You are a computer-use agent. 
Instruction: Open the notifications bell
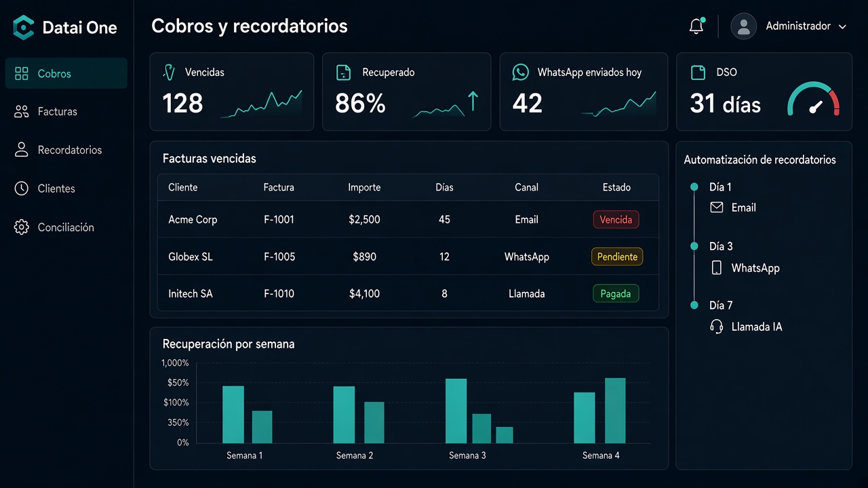click(x=696, y=26)
